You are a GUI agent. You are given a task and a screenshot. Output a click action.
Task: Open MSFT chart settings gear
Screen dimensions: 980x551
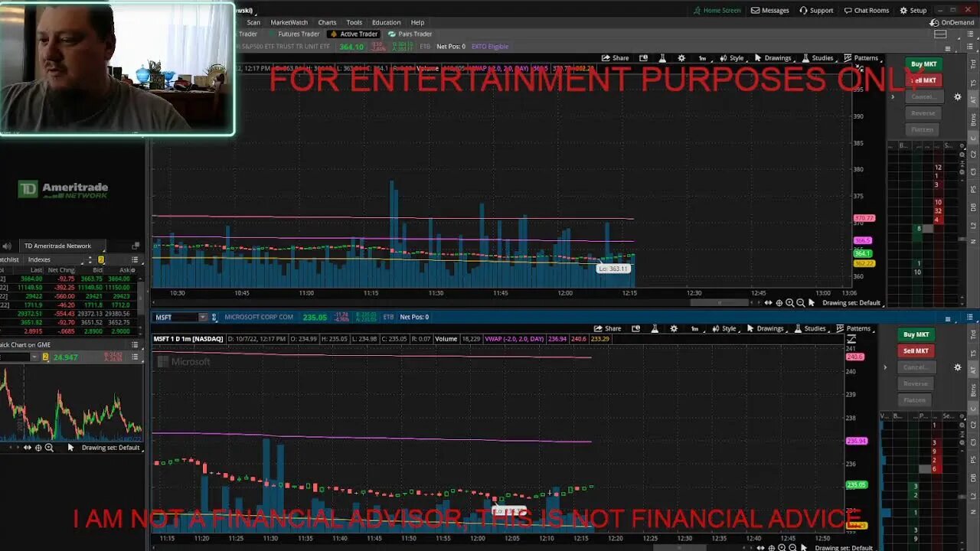pyautogui.click(x=674, y=329)
